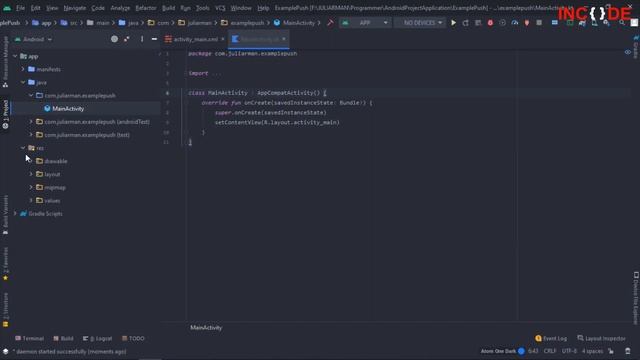
Task: Open the VCS menu
Action: 220,8
